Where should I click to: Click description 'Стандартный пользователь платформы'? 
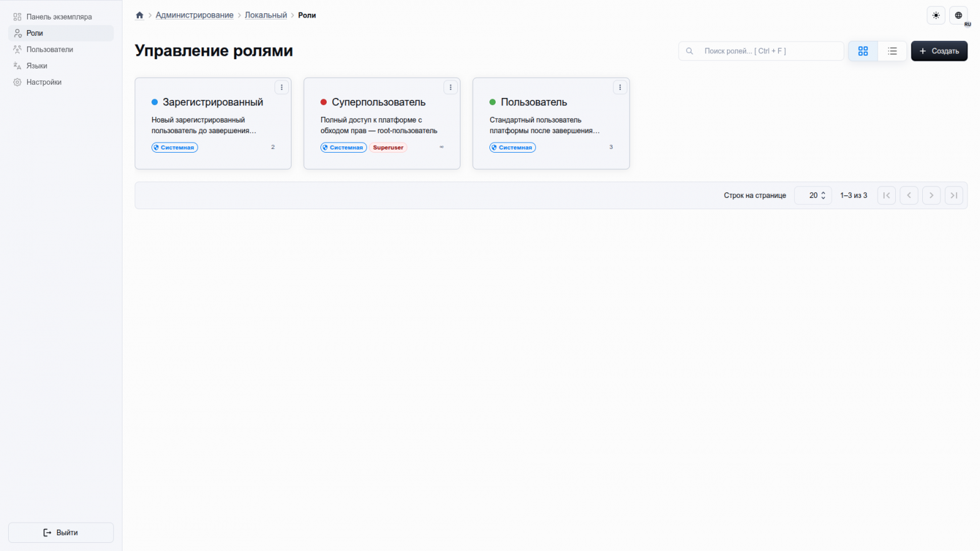pos(545,125)
